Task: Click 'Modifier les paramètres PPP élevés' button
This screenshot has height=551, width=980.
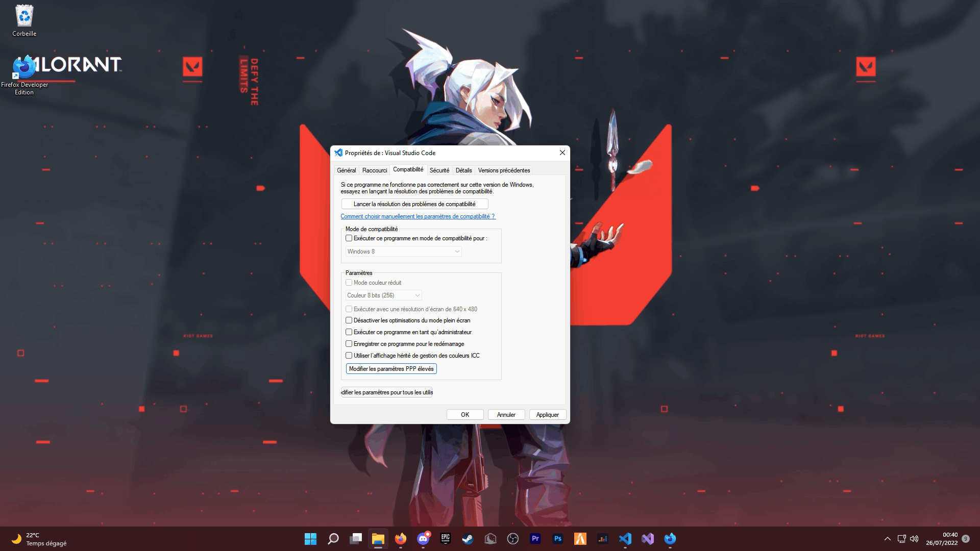Action: click(391, 369)
